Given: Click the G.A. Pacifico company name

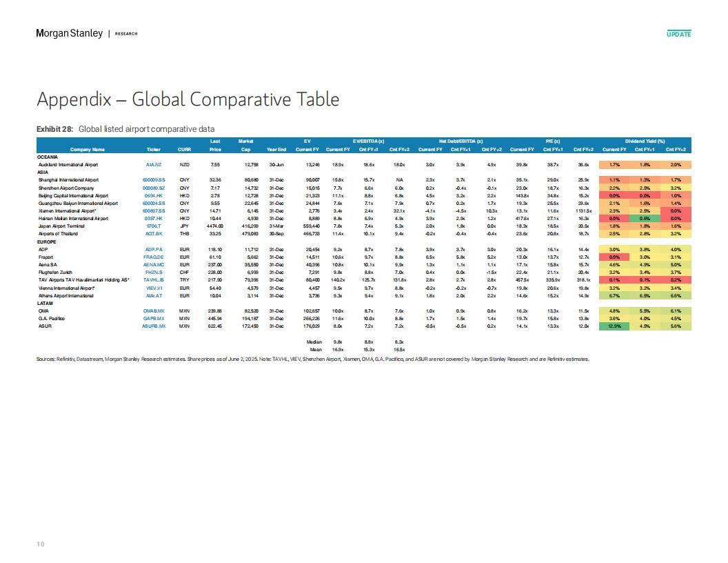Looking at the screenshot, I should pos(52,319).
